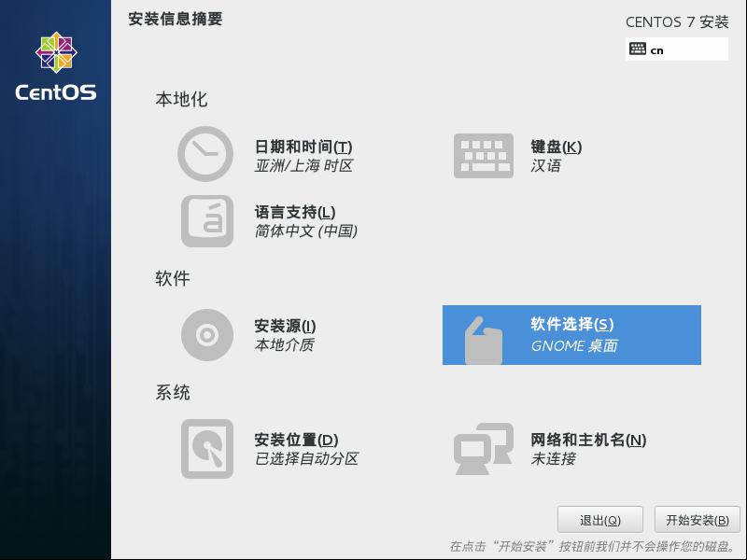Click the keyboard layout icon next to 键盘
This screenshot has height=560, width=747.
483,156
